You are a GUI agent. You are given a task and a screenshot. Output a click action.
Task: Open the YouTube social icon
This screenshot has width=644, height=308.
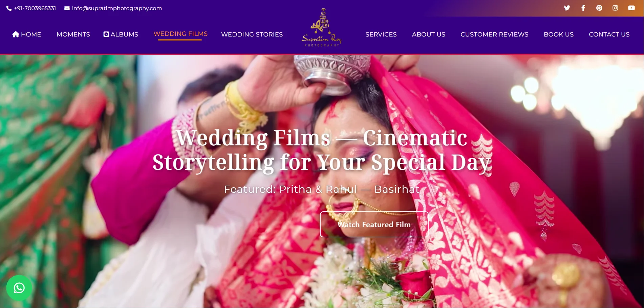(631, 8)
